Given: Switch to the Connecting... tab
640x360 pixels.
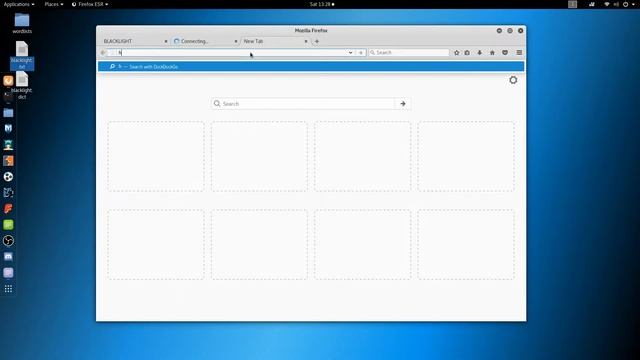Looking at the screenshot, I should click(x=205, y=41).
